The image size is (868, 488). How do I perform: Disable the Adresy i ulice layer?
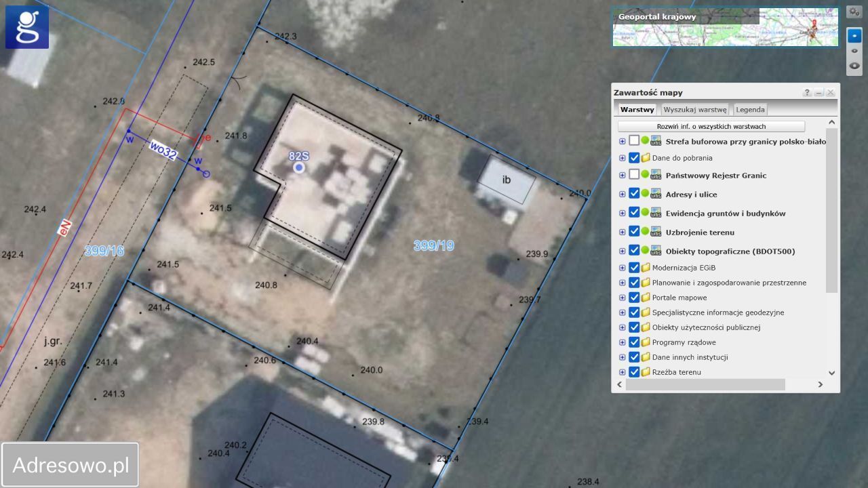pyautogui.click(x=634, y=194)
